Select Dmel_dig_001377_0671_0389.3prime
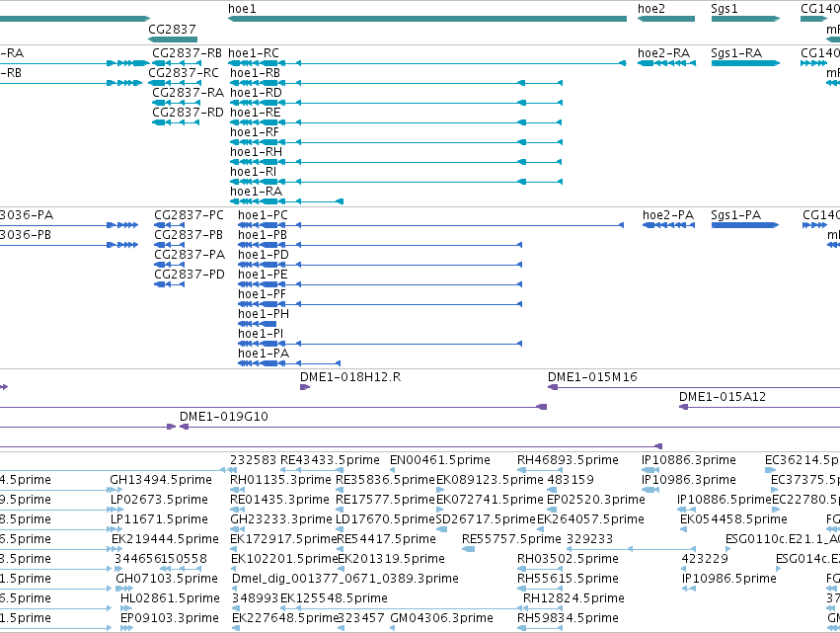840x633 pixels. [345, 580]
